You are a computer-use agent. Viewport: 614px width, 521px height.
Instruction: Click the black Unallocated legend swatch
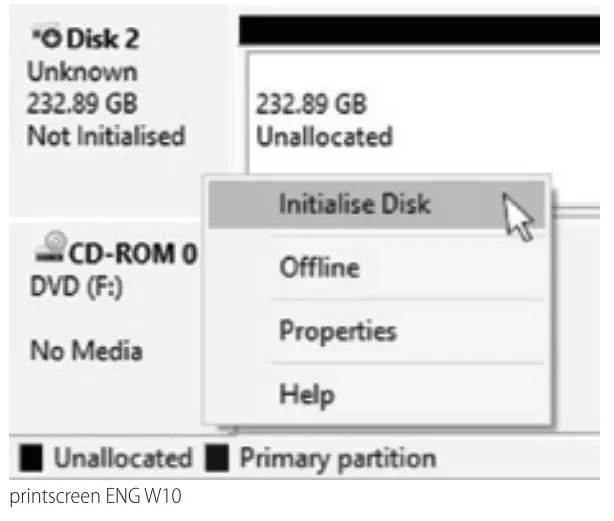click(x=32, y=460)
